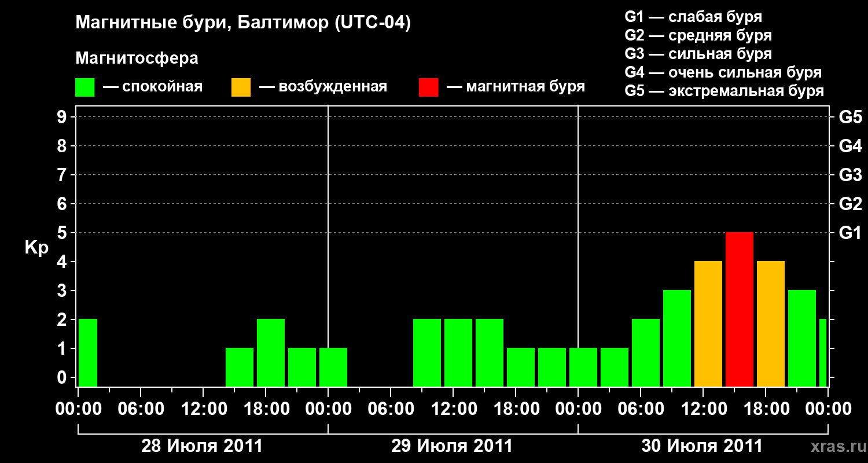
Task: Click the 'G1' label on the right axis
Action: pyautogui.click(x=851, y=233)
